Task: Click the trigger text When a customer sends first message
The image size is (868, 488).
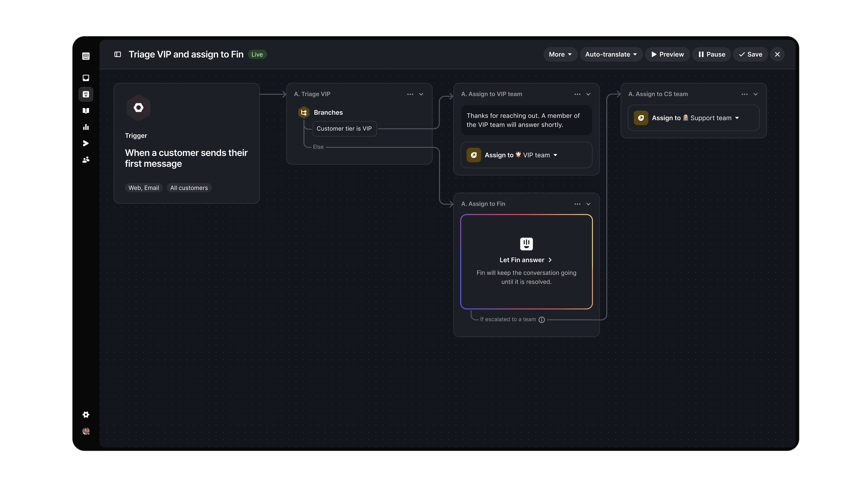Action: coord(186,158)
